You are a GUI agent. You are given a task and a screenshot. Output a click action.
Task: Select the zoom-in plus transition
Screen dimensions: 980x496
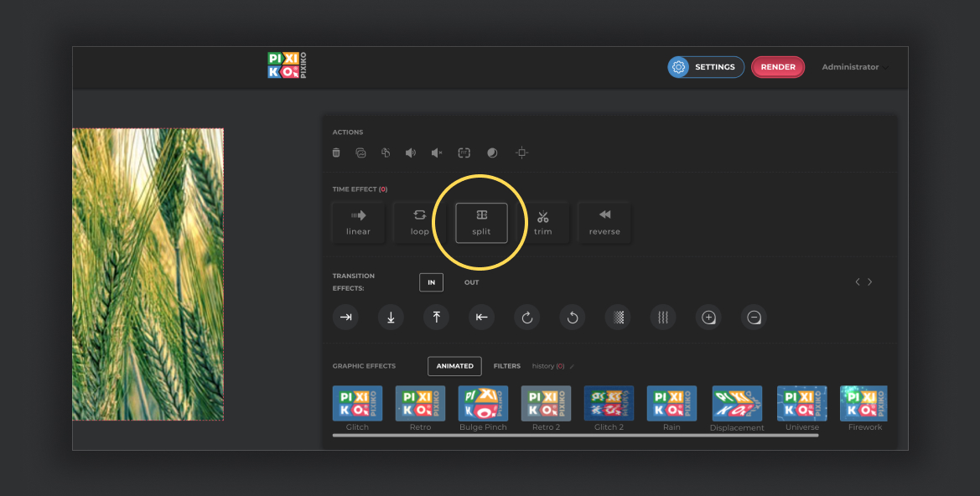708,318
